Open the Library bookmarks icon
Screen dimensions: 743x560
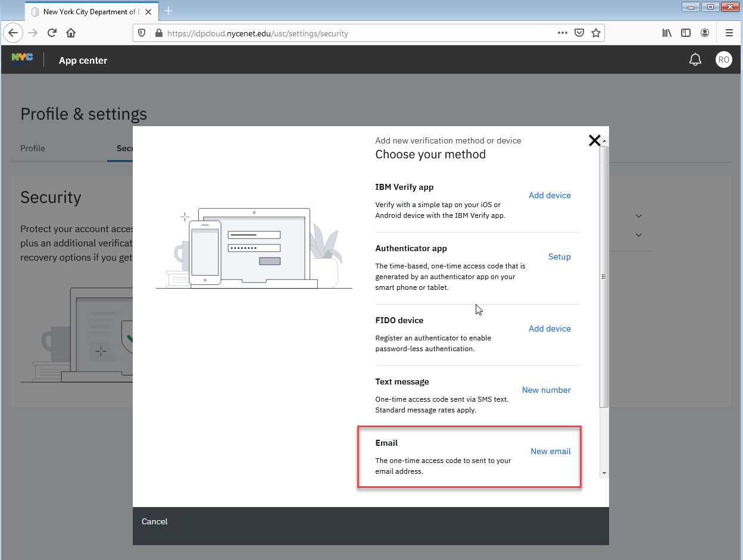(x=667, y=33)
